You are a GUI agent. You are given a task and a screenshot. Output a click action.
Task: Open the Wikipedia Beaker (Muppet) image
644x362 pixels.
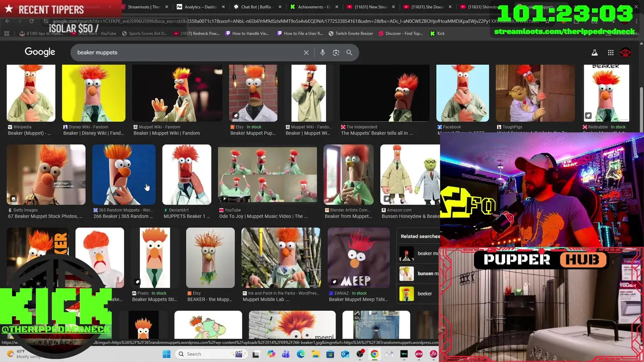click(31, 93)
